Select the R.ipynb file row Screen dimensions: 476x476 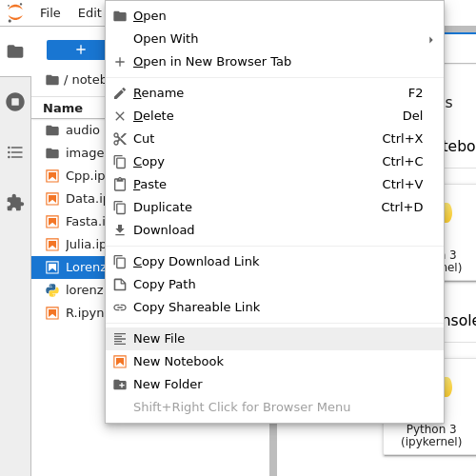click(x=69, y=313)
